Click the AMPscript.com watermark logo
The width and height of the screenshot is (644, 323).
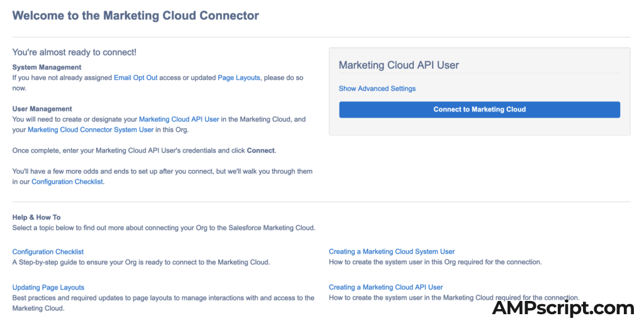pos(563,308)
